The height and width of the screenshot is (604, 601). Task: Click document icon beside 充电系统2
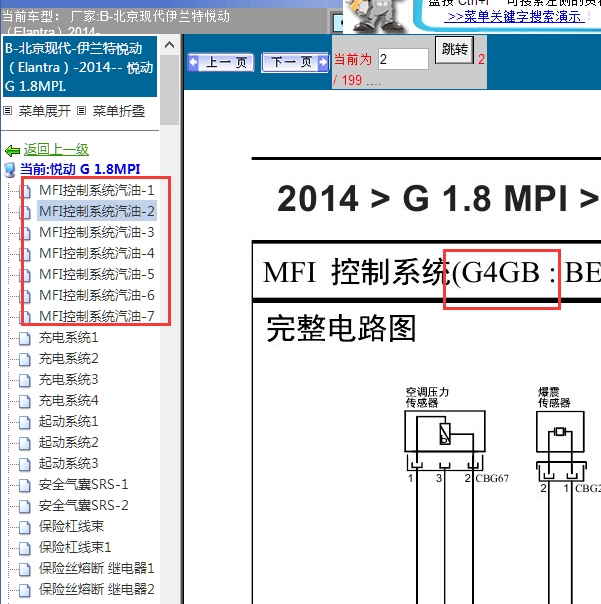click(25, 360)
